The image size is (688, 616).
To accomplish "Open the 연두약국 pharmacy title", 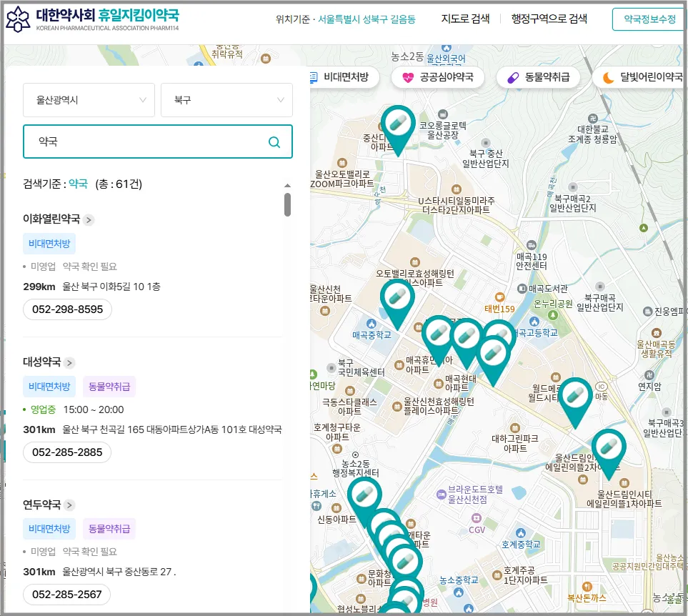I will click(x=42, y=505).
